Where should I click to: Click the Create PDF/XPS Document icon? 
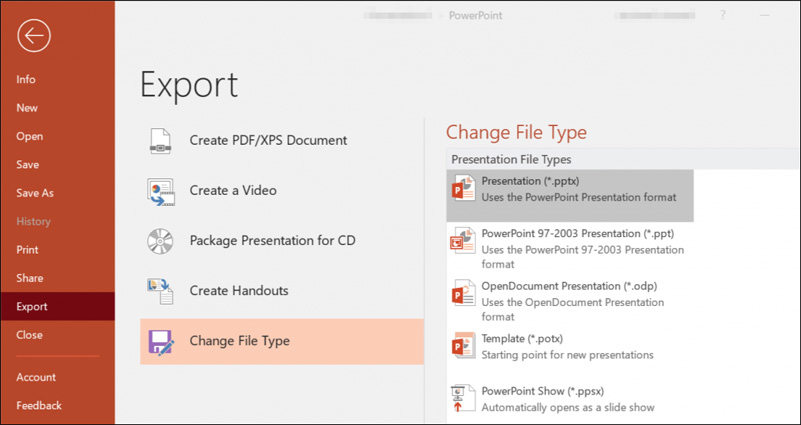pyautogui.click(x=160, y=140)
